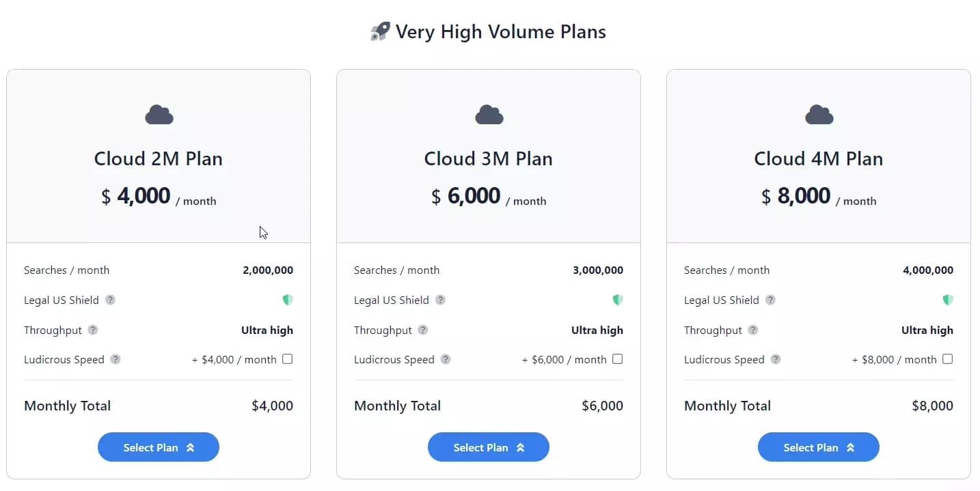Viewport: 980px width, 491px height.
Task: Enable Ludicrous Speed for Cloud 3M Plan
Action: click(618, 359)
